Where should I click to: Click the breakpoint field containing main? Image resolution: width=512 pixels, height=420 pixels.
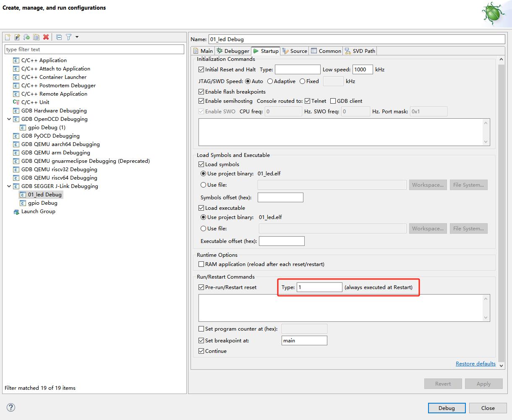(x=304, y=341)
